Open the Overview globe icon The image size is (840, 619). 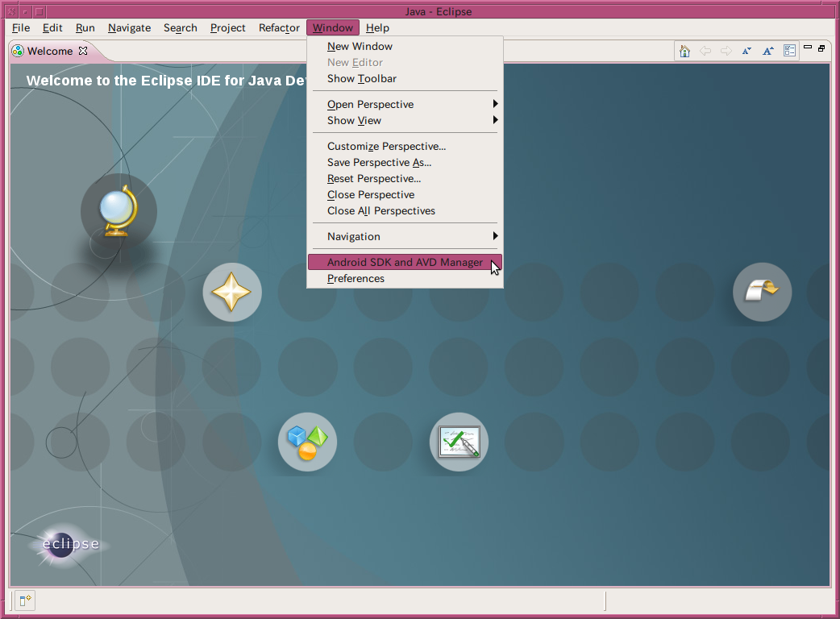tap(119, 211)
